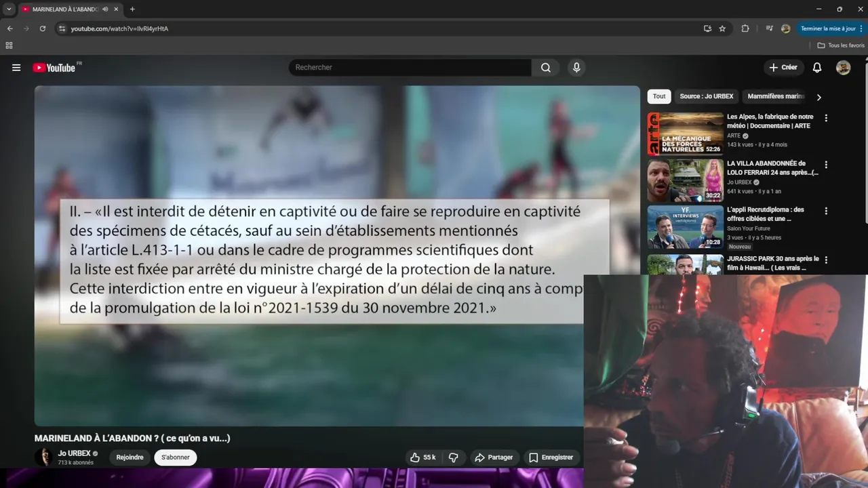Image resolution: width=868 pixels, height=488 pixels.
Task: Open the JURASSIC PARK 30 ans après title
Action: pyautogui.click(x=773, y=263)
